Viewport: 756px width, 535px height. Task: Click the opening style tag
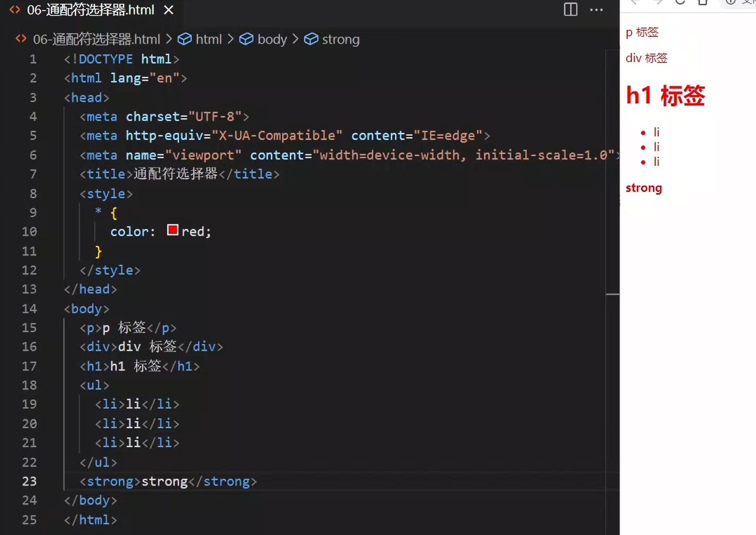[106, 194]
